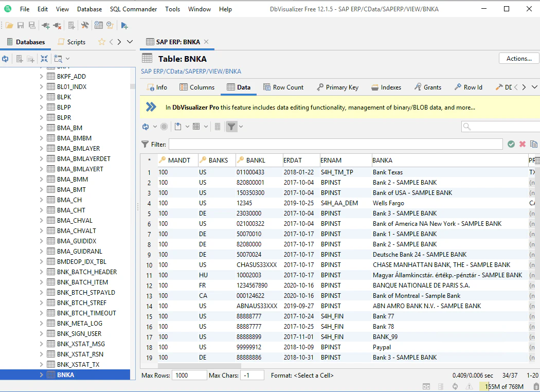Open a file with the folder icon
This screenshot has height=392, width=540.
[9, 26]
